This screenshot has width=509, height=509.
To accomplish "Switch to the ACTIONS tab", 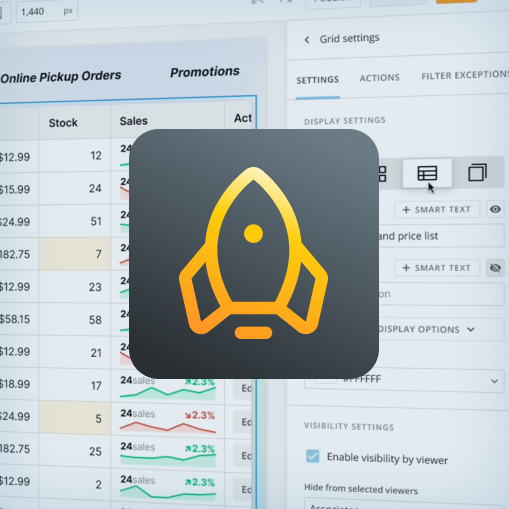I will click(x=380, y=78).
